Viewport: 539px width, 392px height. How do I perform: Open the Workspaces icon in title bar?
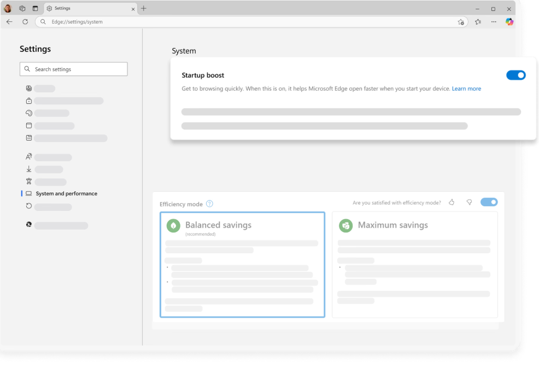[22, 9]
